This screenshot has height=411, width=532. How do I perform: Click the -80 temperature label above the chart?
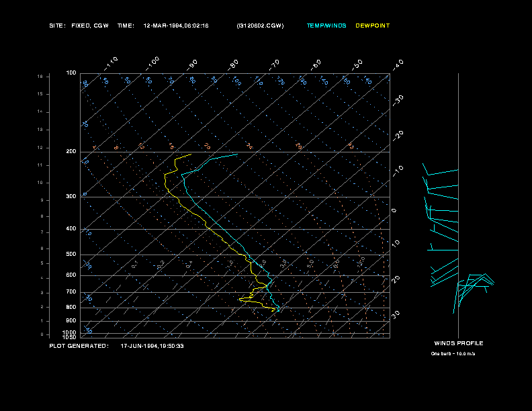[233, 65]
